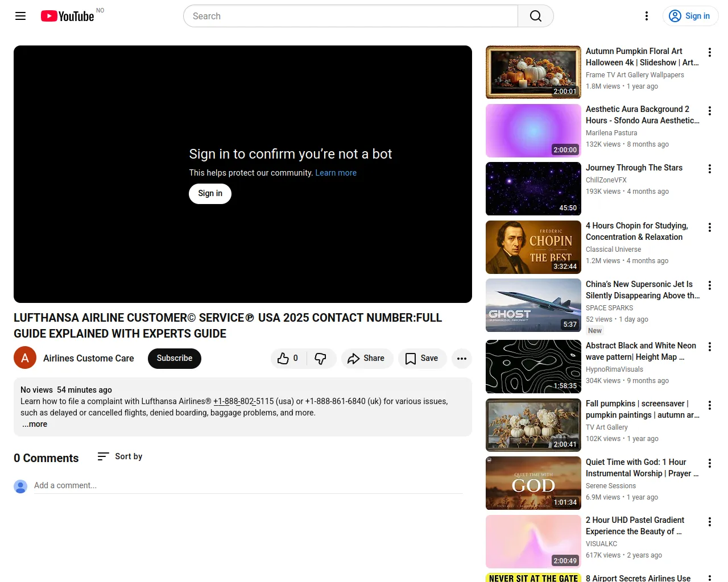Open the settings three-dot menu in header
The width and height of the screenshot is (728, 582).
pos(646,16)
